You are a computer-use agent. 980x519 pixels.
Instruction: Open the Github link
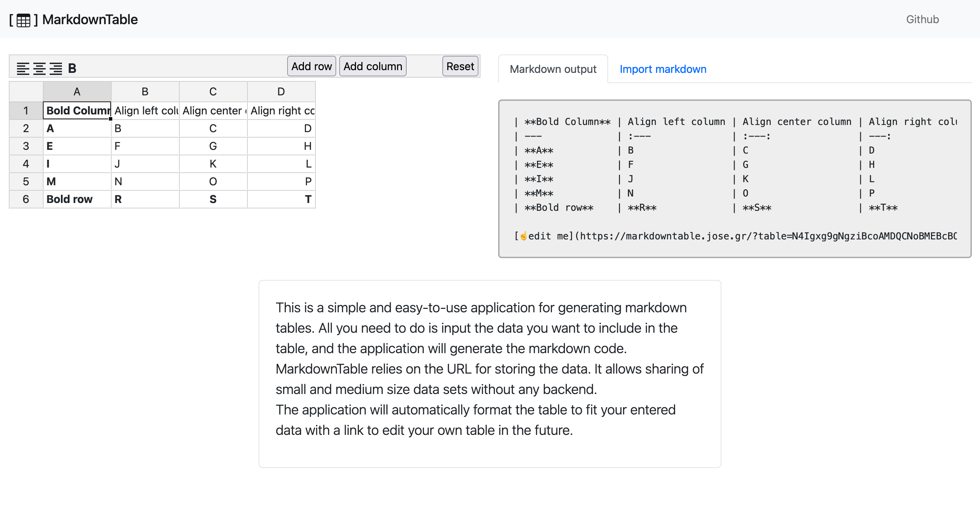(x=922, y=19)
